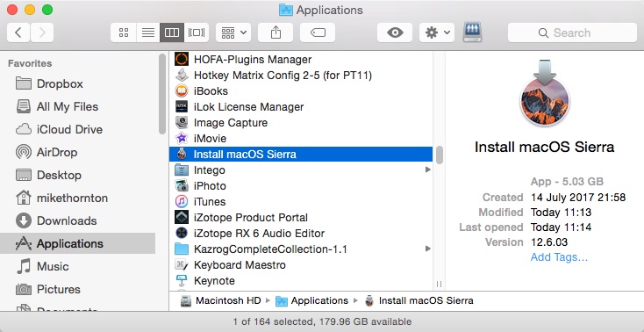The height and width of the screenshot is (332, 644).
Task: Click the Add Tags… link
Action: point(559,257)
